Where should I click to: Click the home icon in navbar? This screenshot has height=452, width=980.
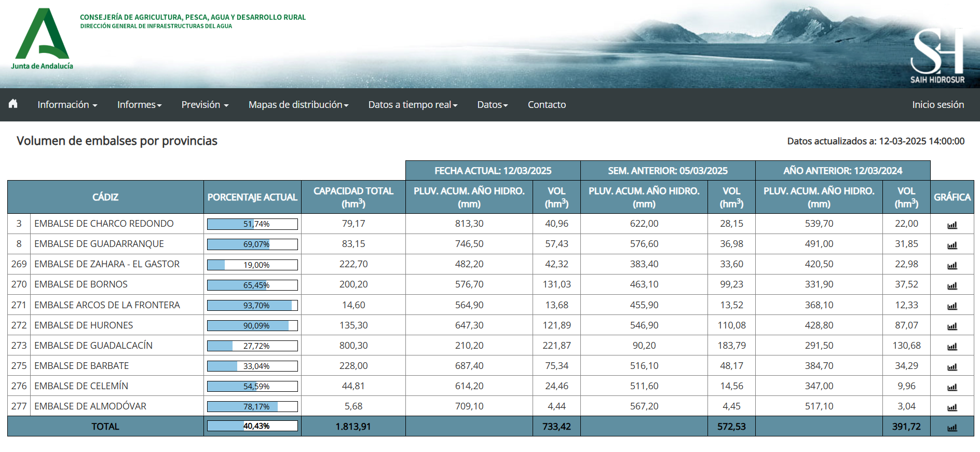pos(13,104)
